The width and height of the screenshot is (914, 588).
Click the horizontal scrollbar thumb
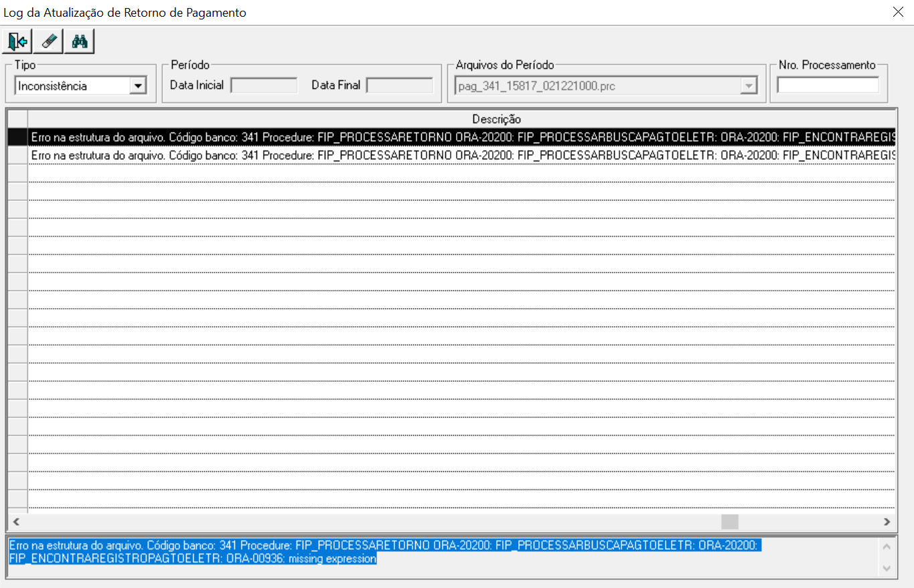coord(730,522)
